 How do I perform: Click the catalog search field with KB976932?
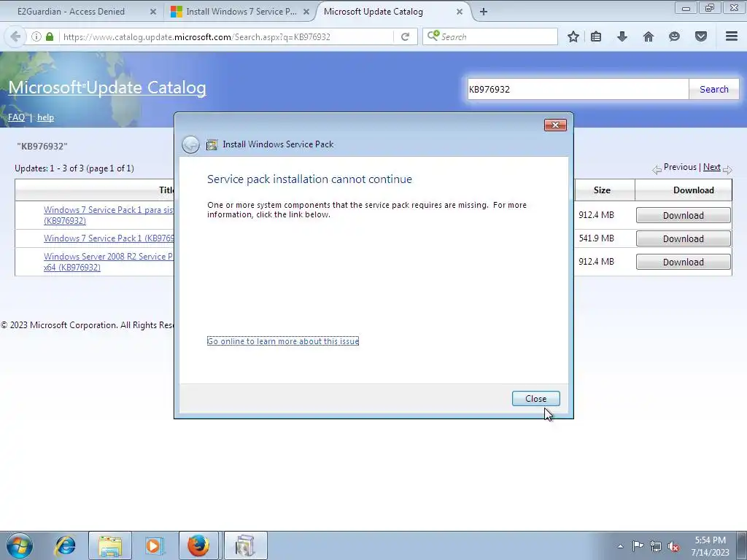click(x=578, y=89)
